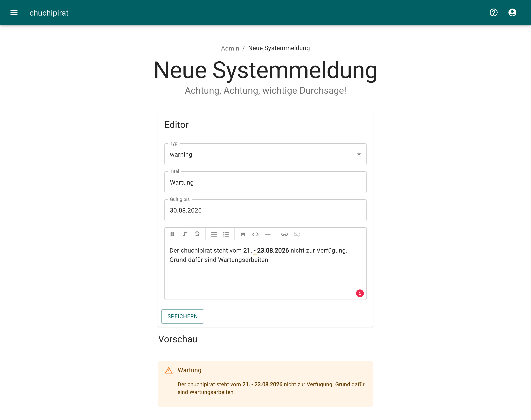The width and height of the screenshot is (531, 420).
Task: Go to Admin via breadcrumb
Action: 230,48
